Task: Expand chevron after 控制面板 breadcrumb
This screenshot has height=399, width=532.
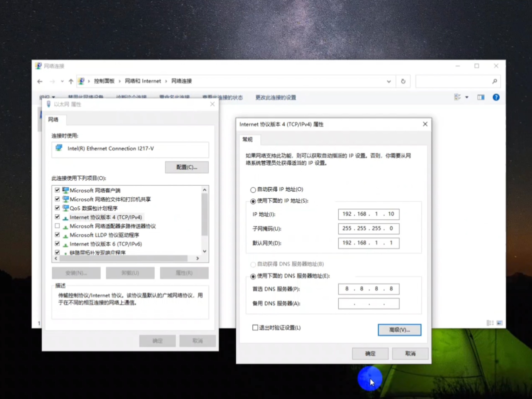Action: (119, 81)
